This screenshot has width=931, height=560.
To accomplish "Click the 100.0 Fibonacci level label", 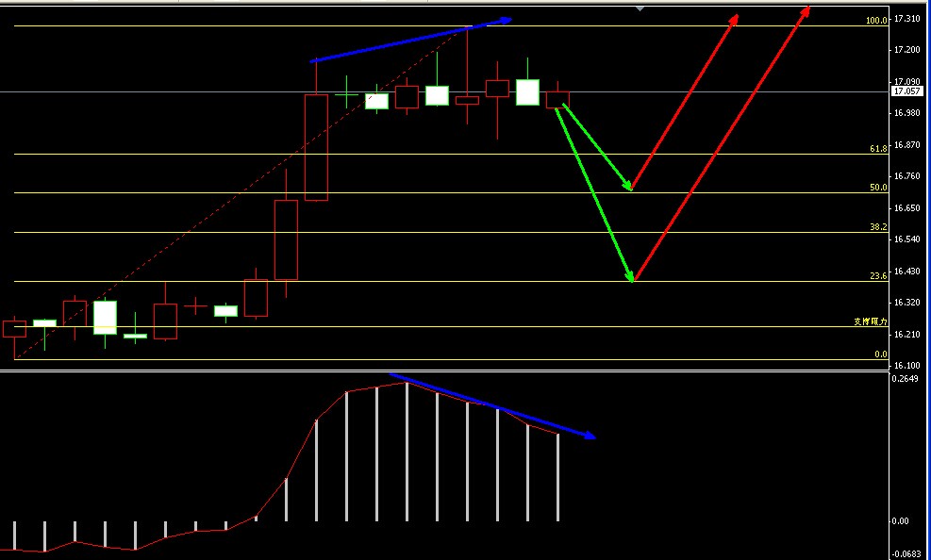I will tap(875, 21).
